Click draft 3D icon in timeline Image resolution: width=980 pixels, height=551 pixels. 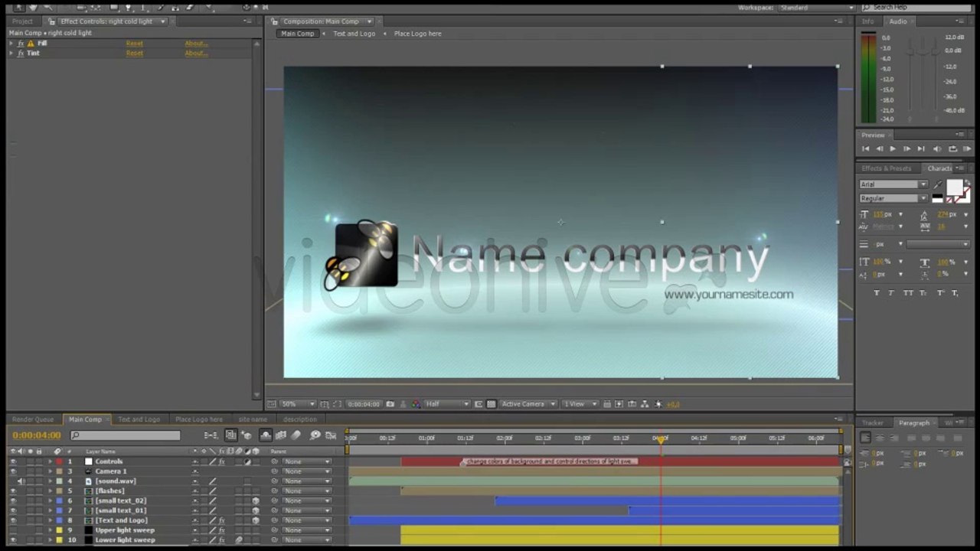point(246,435)
